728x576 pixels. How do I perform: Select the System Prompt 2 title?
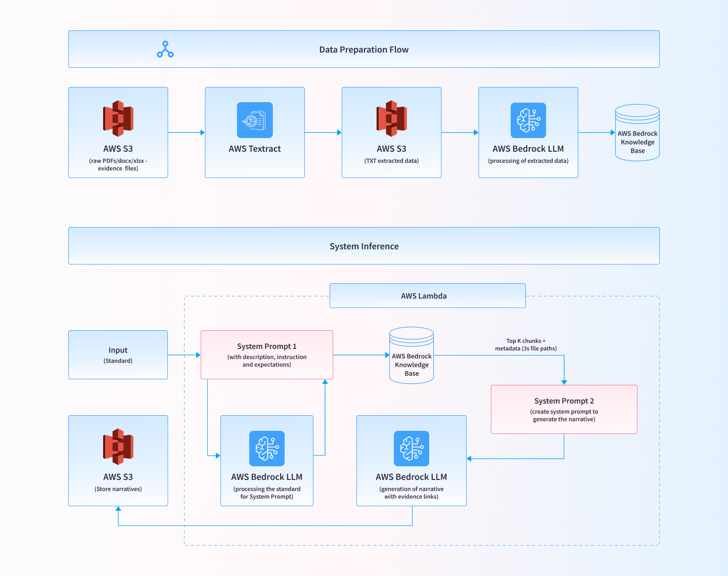click(564, 401)
